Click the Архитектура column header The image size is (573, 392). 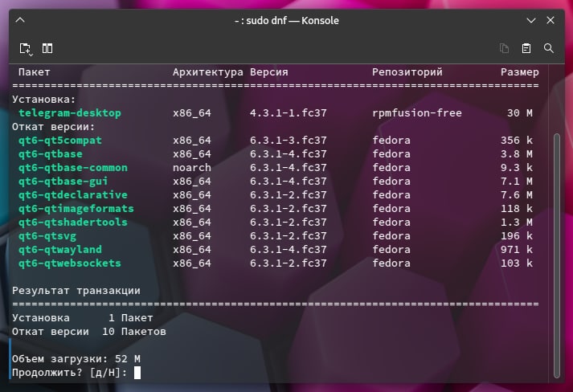[208, 72]
